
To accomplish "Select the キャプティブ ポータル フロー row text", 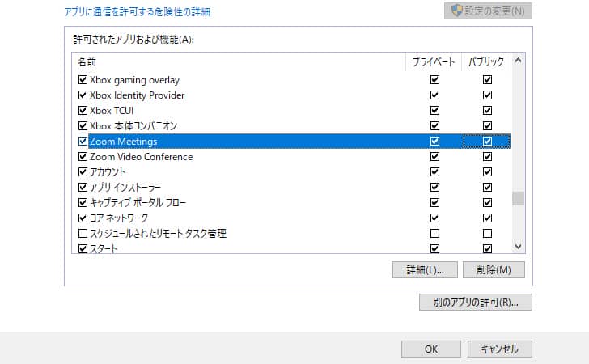I will 138,203.
